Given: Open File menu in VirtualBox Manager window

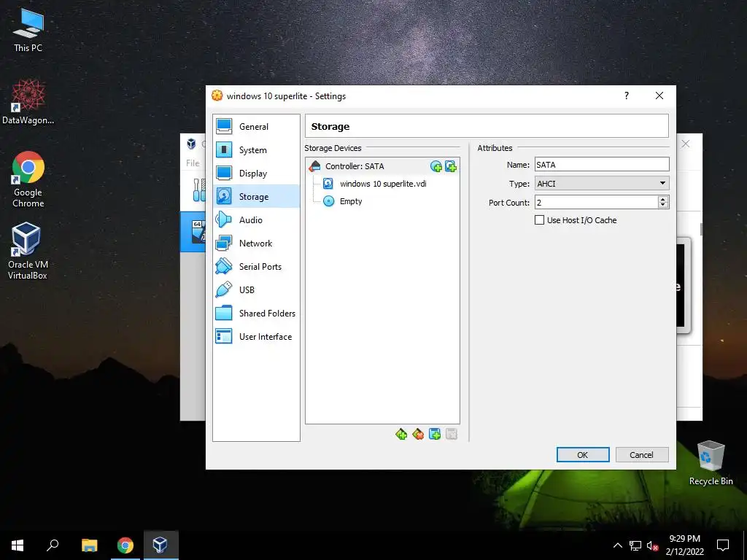Looking at the screenshot, I should (x=193, y=163).
